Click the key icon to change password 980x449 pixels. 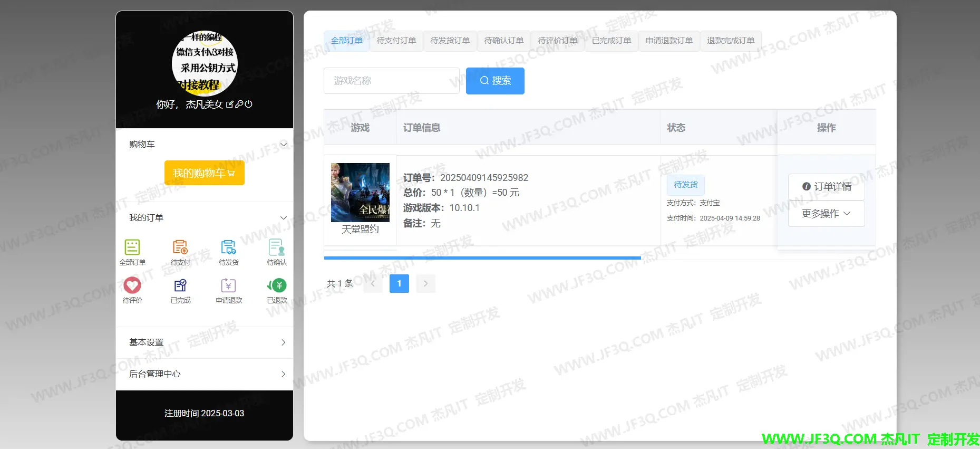tap(239, 104)
